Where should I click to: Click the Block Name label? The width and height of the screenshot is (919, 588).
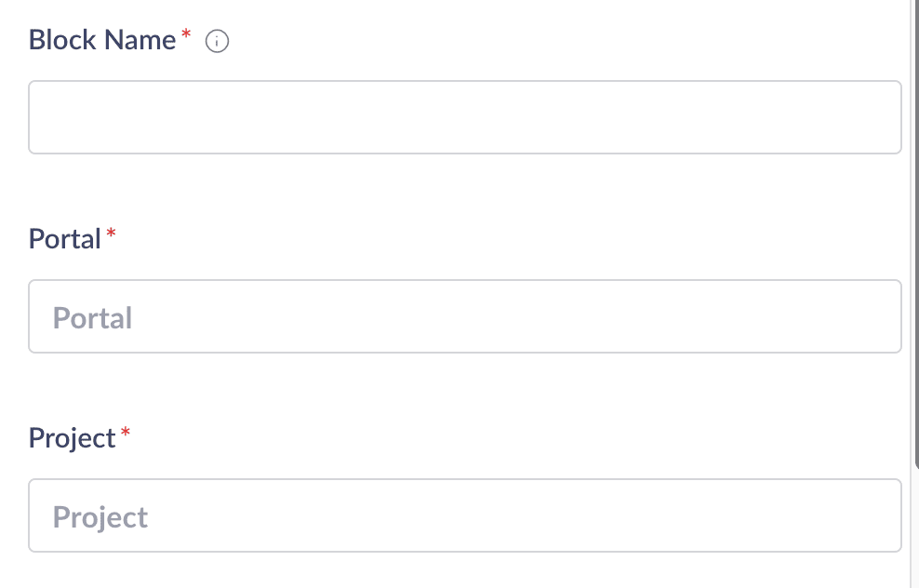(102, 40)
